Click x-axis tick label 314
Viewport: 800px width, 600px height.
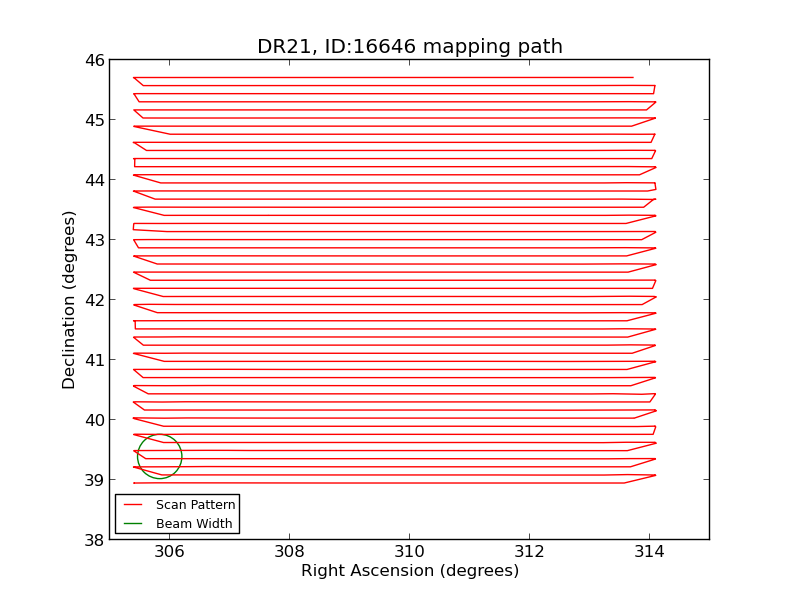click(649, 552)
